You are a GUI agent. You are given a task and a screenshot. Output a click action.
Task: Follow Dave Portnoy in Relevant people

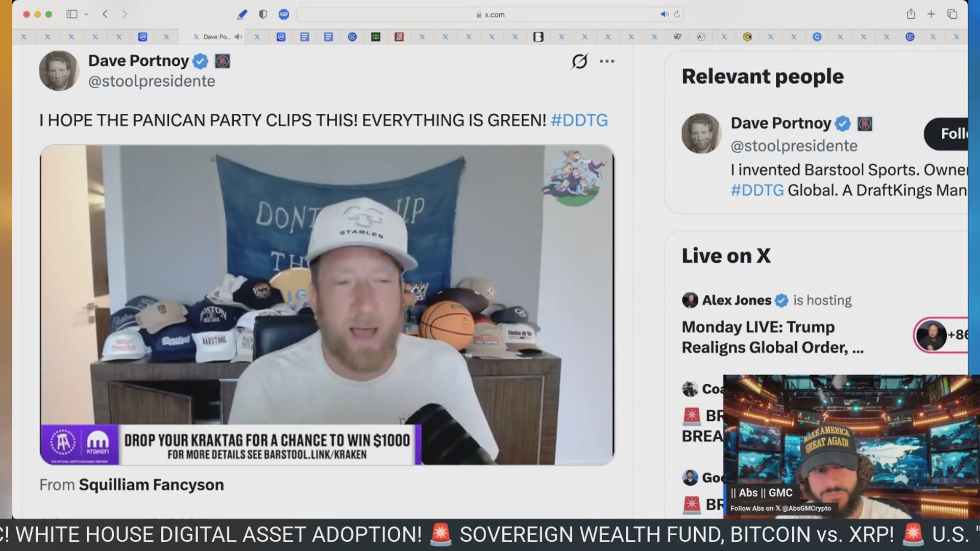[x=946, y=134]
